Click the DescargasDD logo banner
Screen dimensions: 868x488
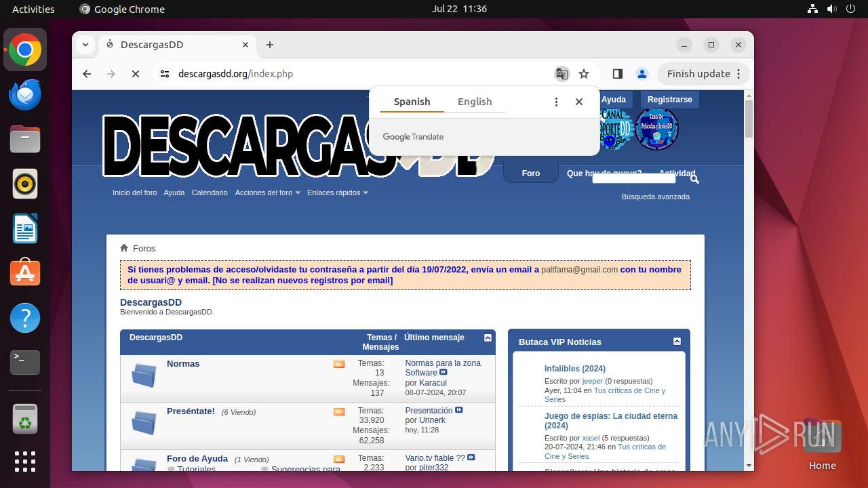pos(298,146)
